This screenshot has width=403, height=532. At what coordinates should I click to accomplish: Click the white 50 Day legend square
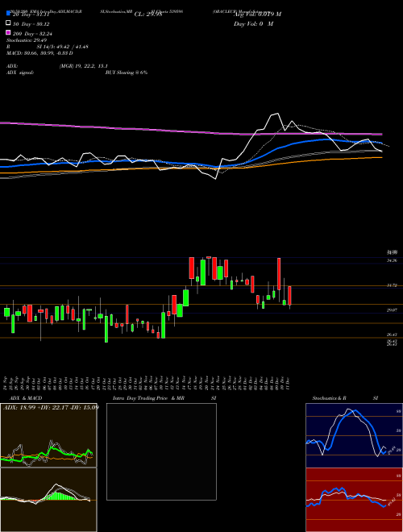(x=8, y=23)
